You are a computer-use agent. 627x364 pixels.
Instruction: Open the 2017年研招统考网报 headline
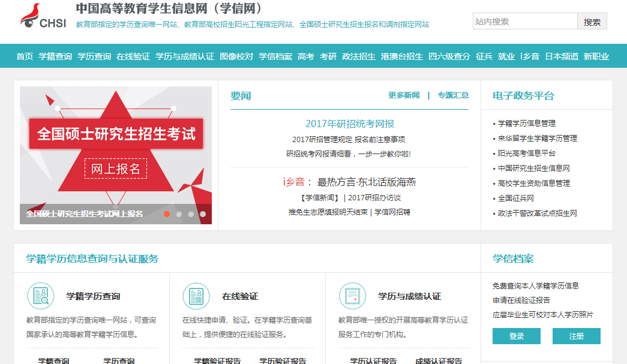click(350, 124)
